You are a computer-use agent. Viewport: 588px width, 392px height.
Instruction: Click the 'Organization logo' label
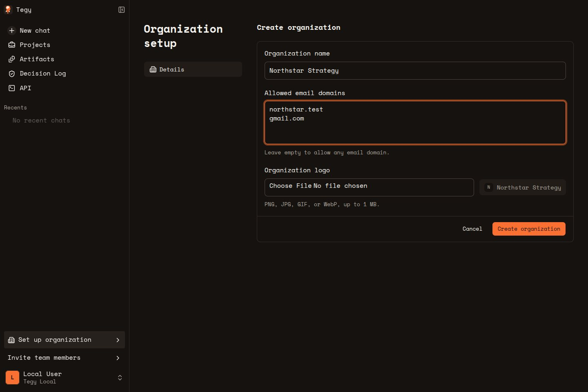297,170
